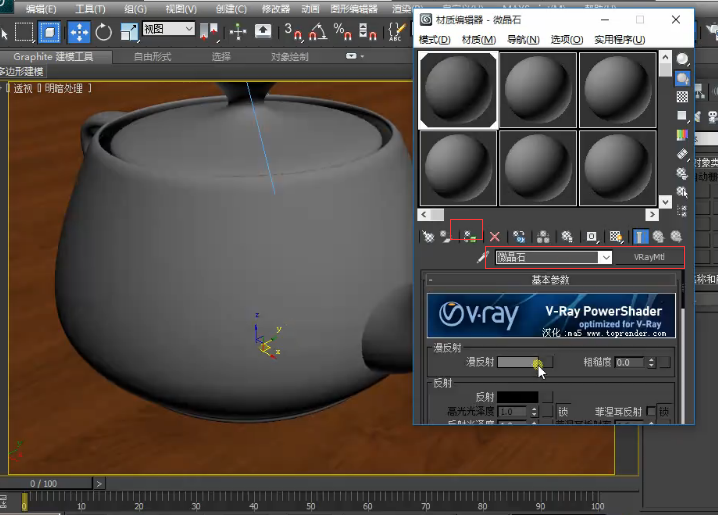Activate the Select and Rotate tool

point(104,32)
